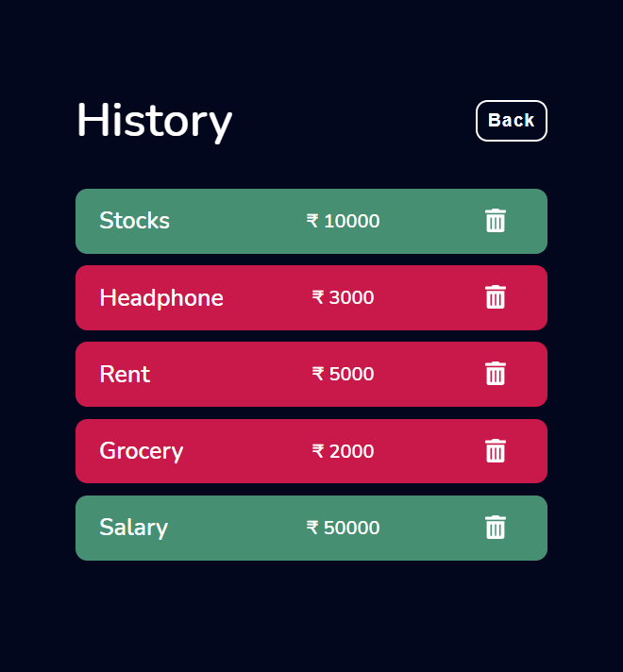Click the ₹ 3000 amount
The image size is (623, 672).
(x=343, y=297)
